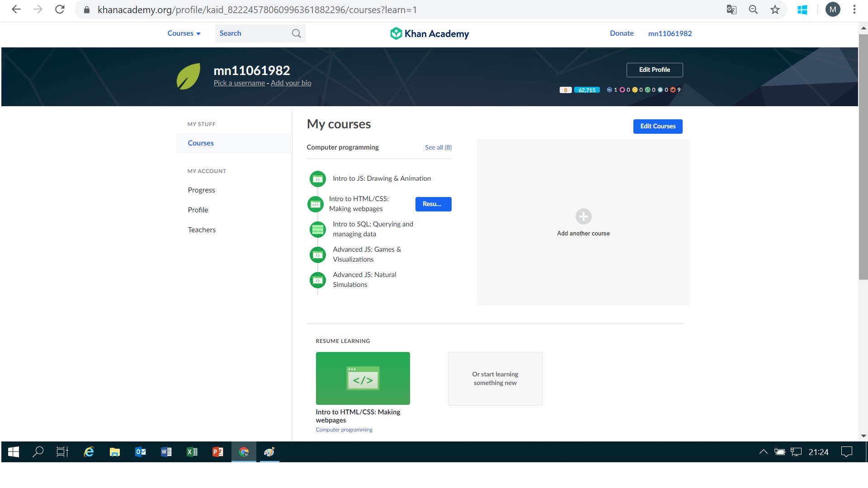
Task: Open Advanced JS: Natural Simulations course
Action: coord(364,280)
